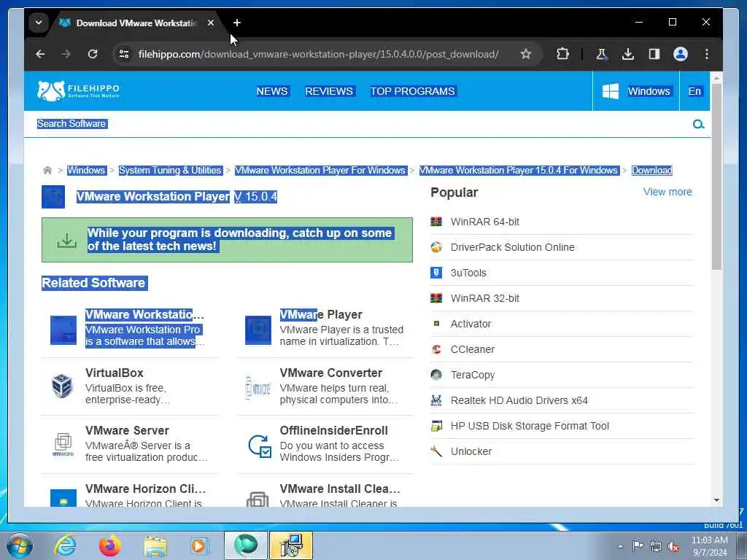
Task: Click the DriverPack Solution Online icon
Action: point(436,247)
